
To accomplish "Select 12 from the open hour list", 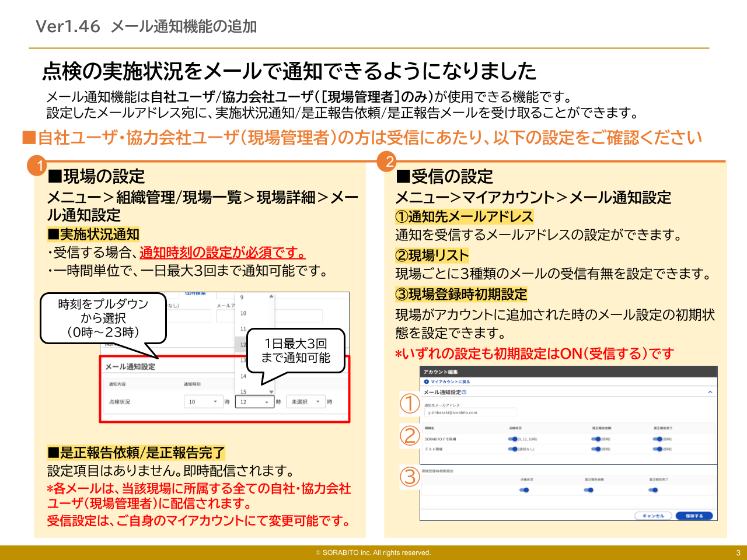I will tap(243, 345).
